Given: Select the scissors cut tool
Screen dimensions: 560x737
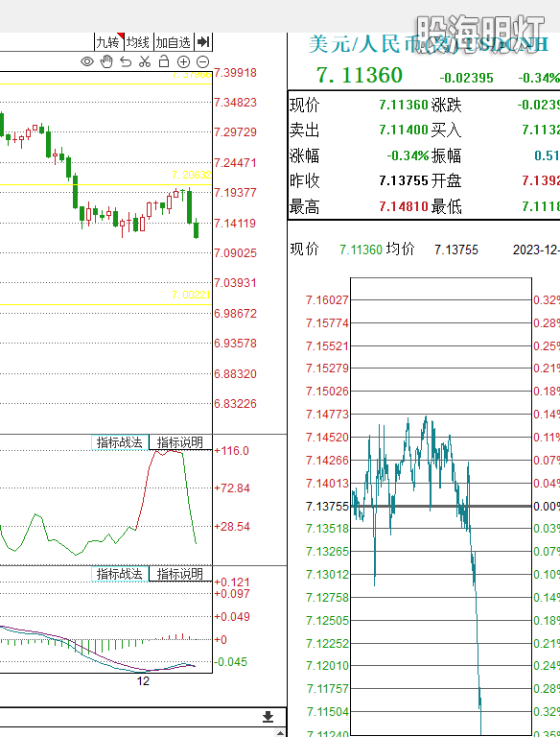Looking at the screenshot, I should click(x=145, y=61).
